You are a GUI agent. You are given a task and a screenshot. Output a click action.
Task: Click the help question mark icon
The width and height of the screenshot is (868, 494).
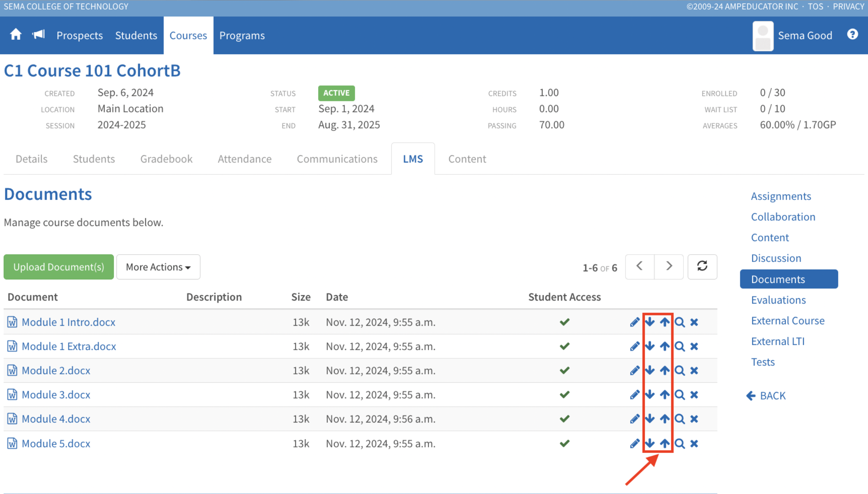coord(852,35)
